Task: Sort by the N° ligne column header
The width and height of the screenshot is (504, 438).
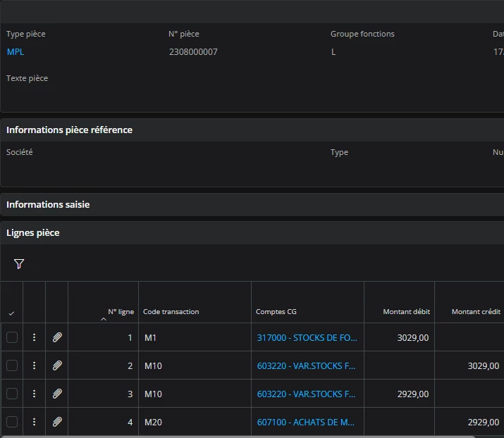Action: point(121,311)
